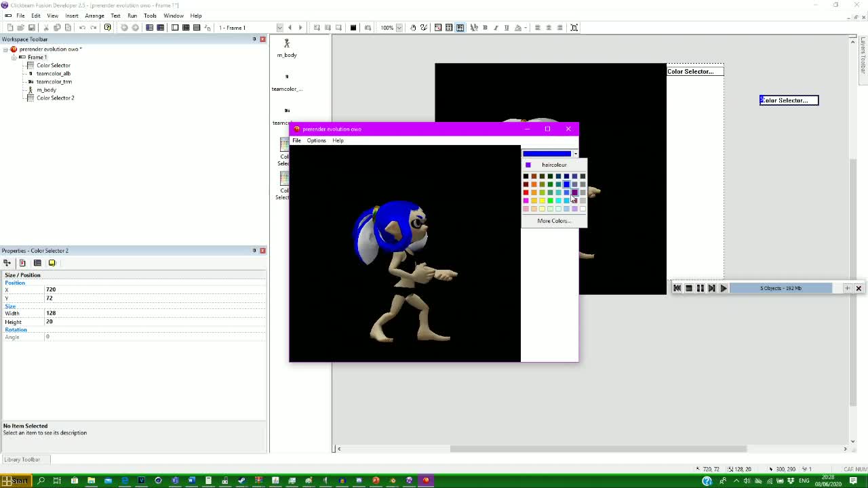Viewport: 868px width, 488px height.
Task: Click the stop button in run bar
Action: (x=688, y=288)
